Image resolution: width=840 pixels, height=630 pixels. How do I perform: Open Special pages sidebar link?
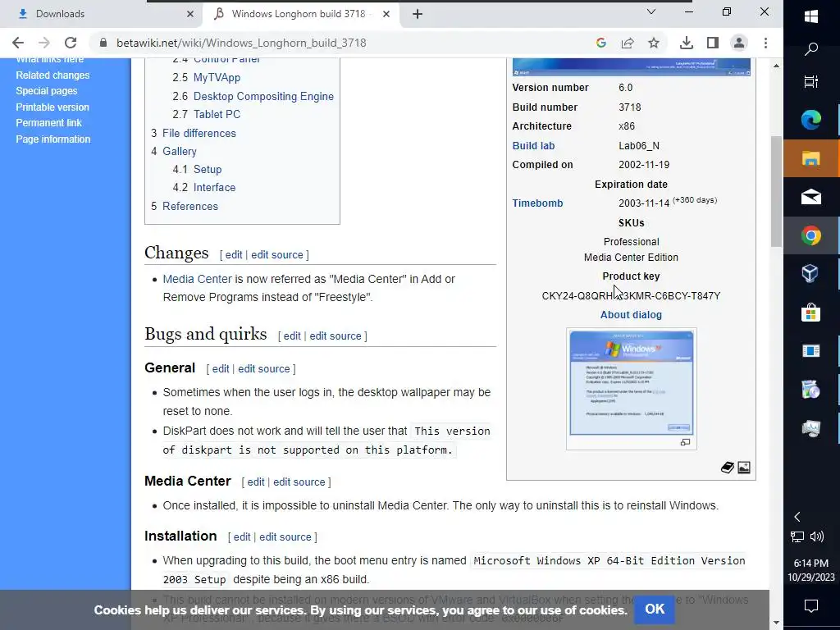click(x=47, y=91)
